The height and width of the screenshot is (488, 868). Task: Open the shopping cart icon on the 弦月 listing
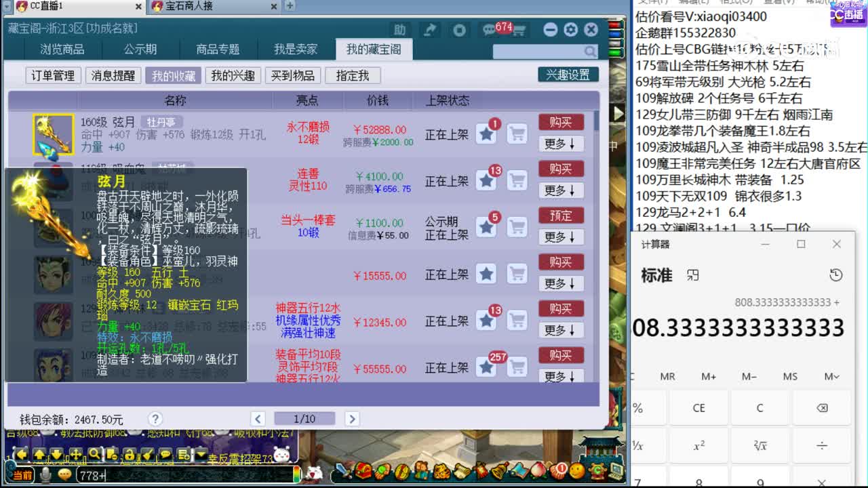[517, 134]
